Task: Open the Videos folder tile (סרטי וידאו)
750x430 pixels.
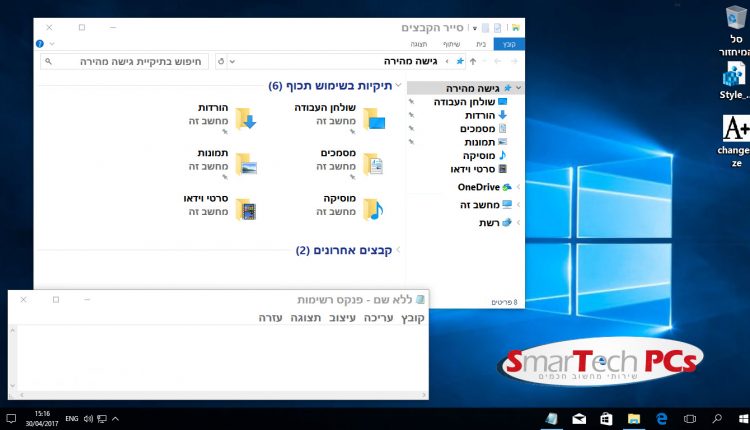Action: (220, 209)
